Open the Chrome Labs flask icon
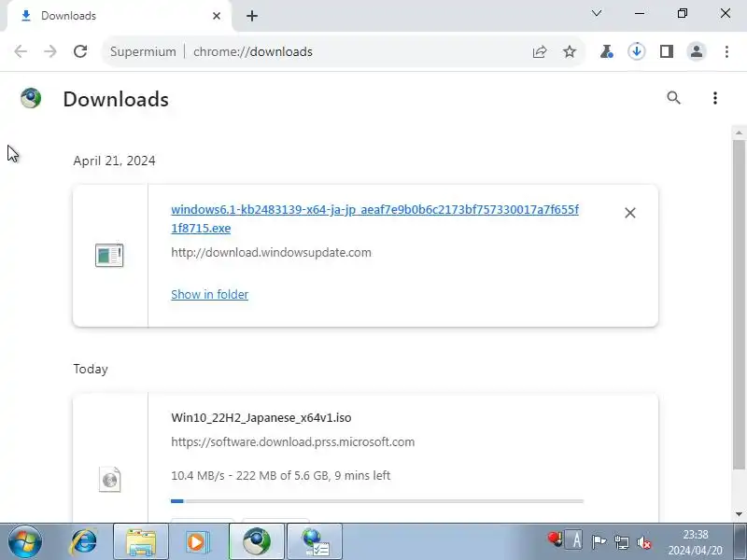This screenshot has height=560, width=747. point(606,51)
